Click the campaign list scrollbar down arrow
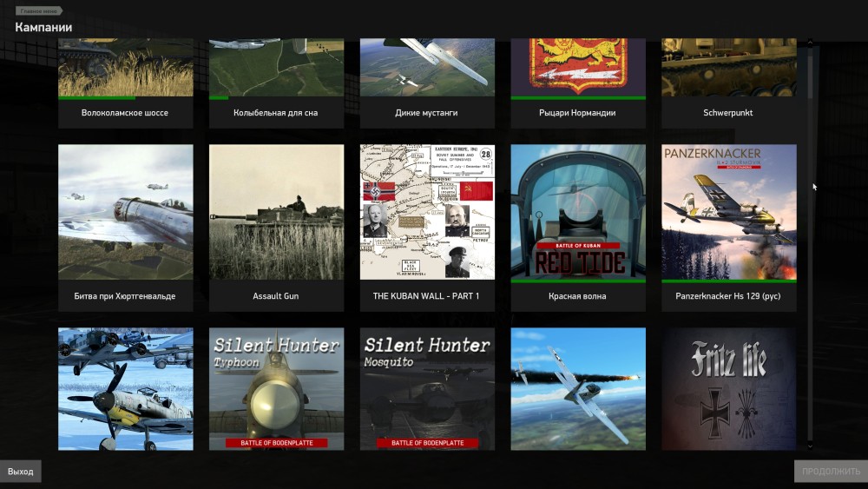Image resolution: width=868 pixels, height=489 pixels. click(810, 446)
